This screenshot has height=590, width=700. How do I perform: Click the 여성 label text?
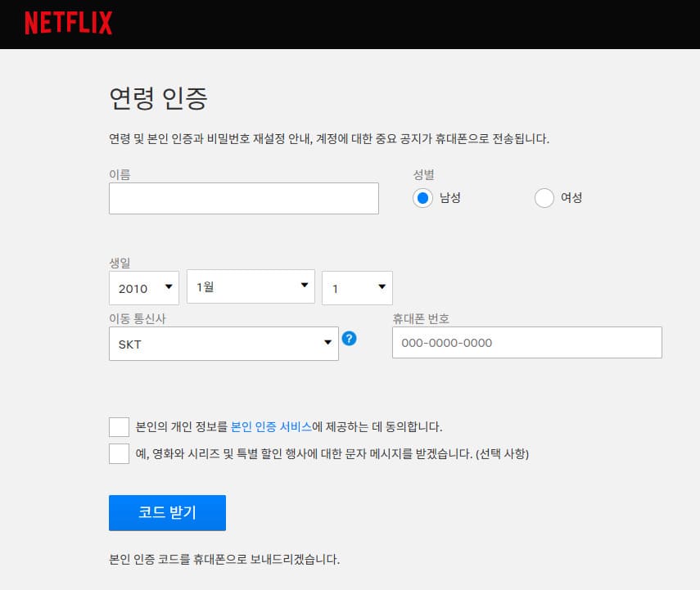571,198
